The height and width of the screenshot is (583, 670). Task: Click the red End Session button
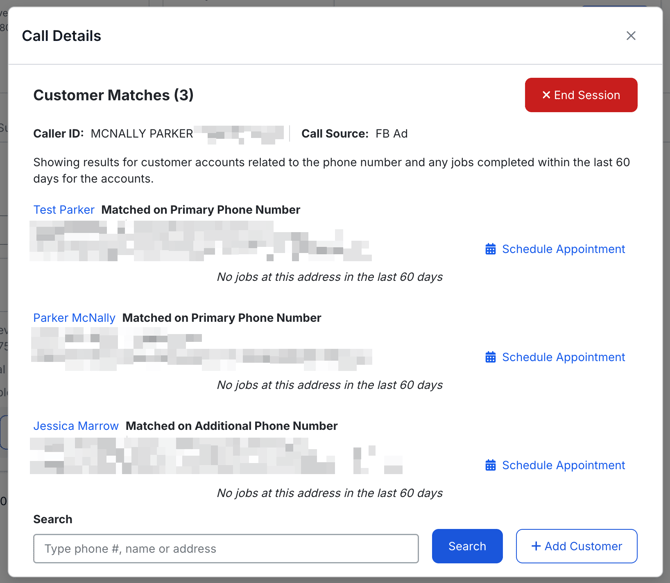pos(581,95)
